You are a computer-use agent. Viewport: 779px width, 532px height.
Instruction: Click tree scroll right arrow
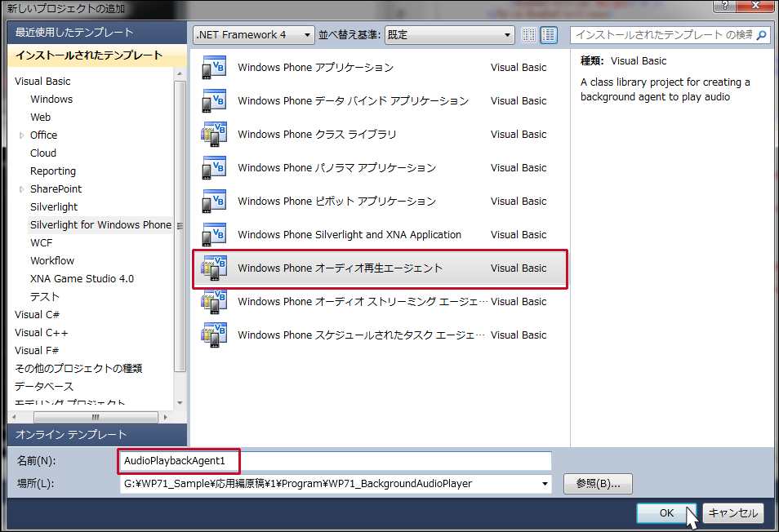pyautogui.click(x=166, y=418)
